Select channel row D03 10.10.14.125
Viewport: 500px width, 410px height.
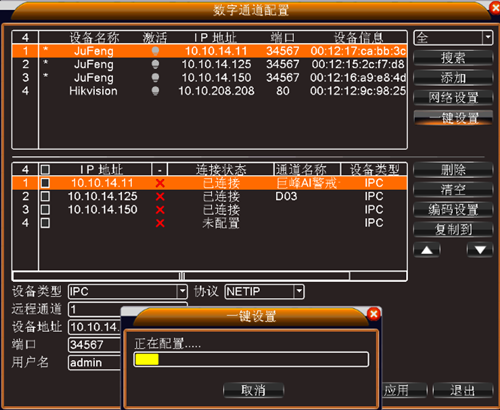[x=209, y=196]
